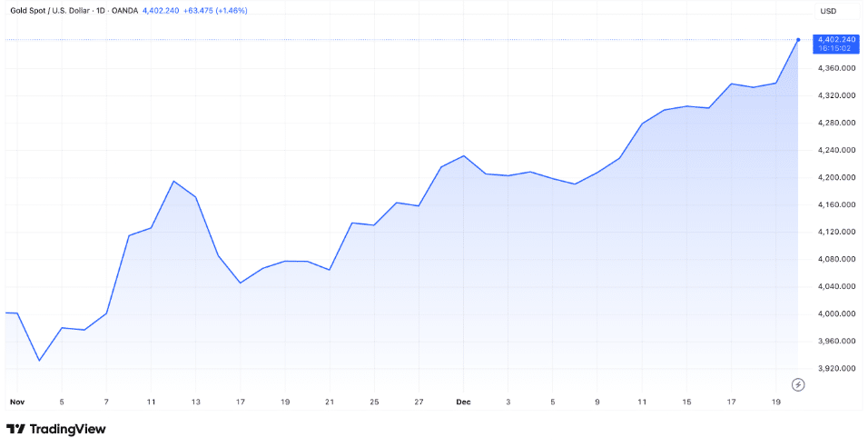The image size is (868, 447).
Task: Click the 4,320.000 price axis label
Action: pyautogui.click(x=834, y=95)
